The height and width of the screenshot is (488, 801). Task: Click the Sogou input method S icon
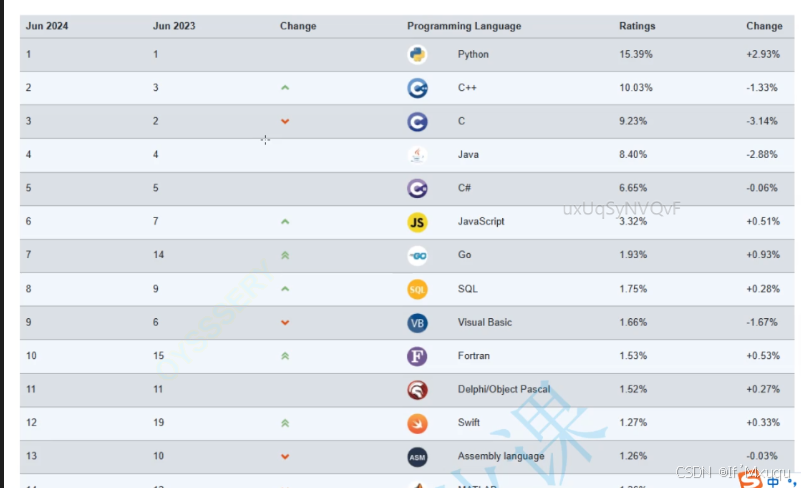pos(749,480)
